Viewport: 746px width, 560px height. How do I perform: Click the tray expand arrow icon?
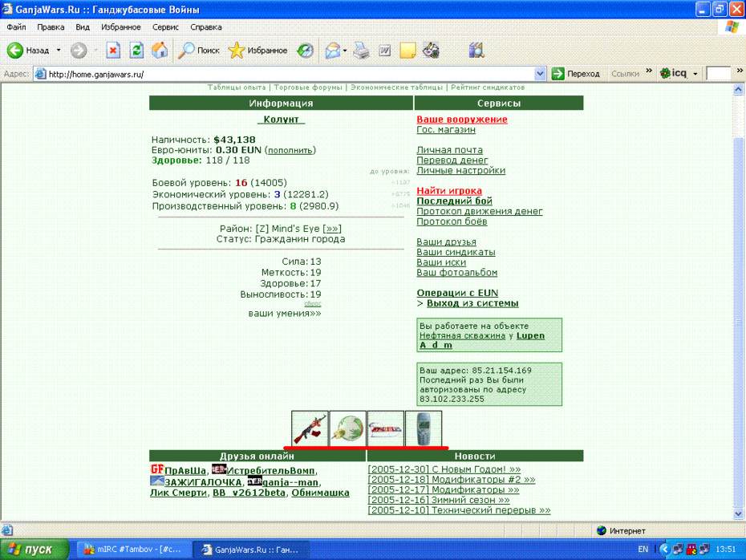tap(664, 550)
